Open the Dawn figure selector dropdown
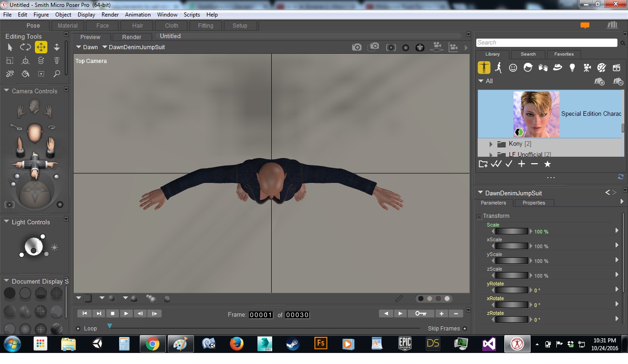This screenshot has height=364, width=628. 87,47
